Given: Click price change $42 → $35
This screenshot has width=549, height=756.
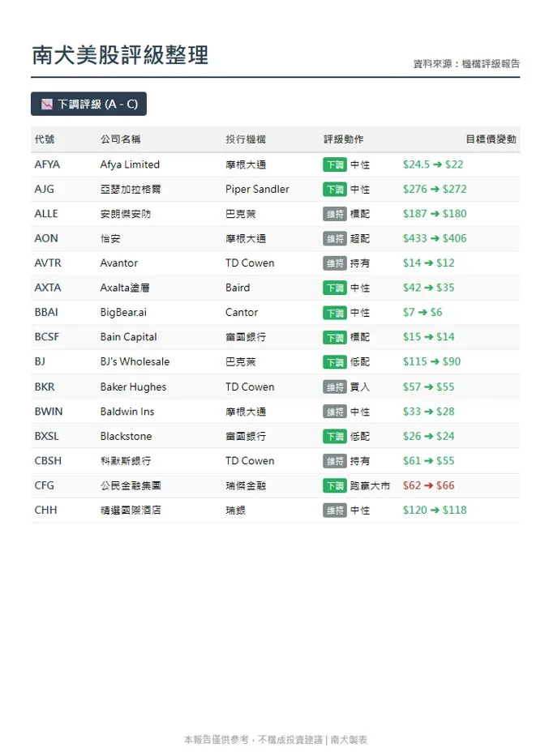Looking at the screenshot, I should [428, 288].
